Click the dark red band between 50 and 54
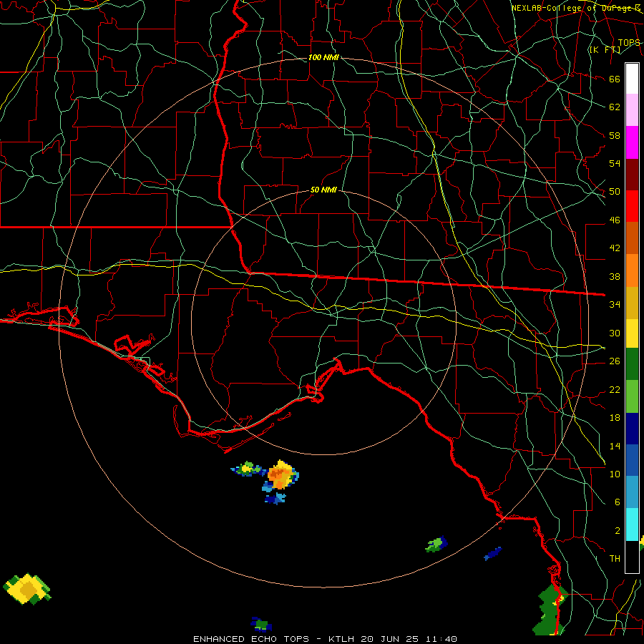This screenshot has width=644, height=644. pos(632,175)
